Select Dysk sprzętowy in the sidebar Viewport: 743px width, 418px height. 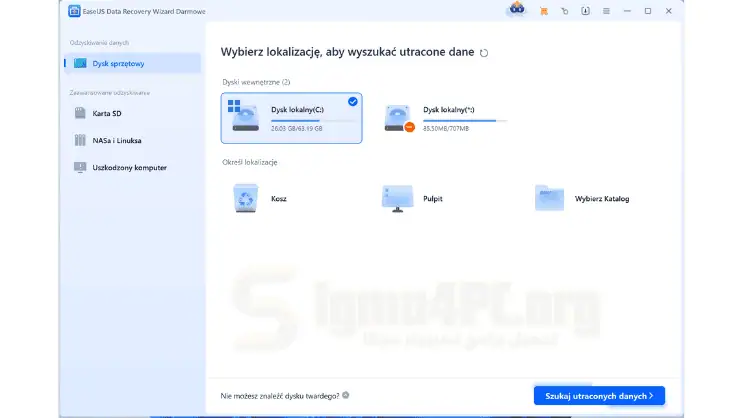(x=133, y=63)
